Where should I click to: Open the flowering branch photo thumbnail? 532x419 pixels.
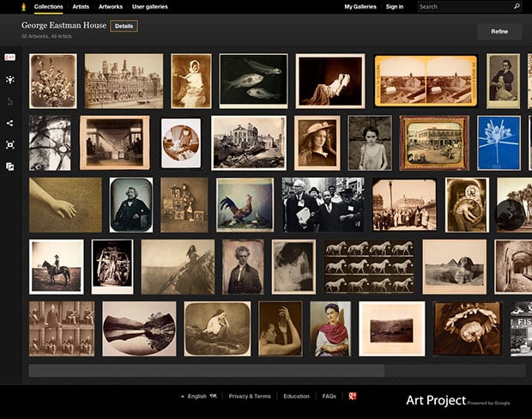53,82
